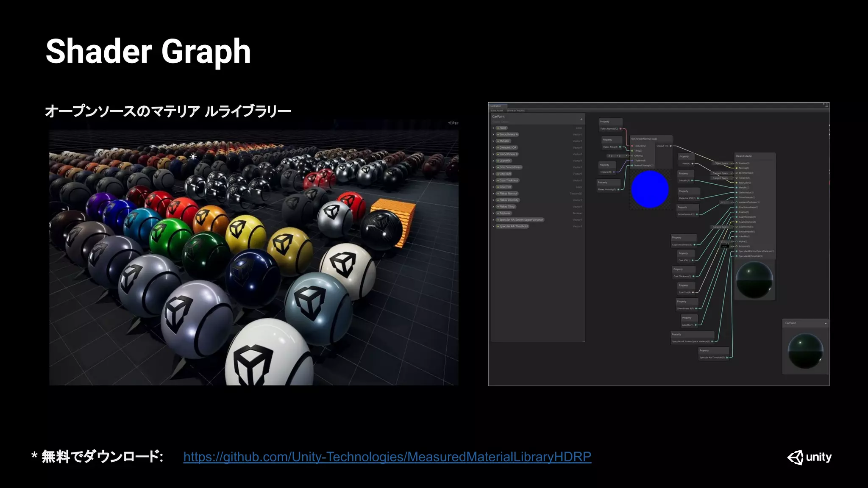This screenshot has width=868, height=488.
Task: Select the UvChooserNormal (sub) node title
Action: pyautogui.click(x=644, y=139)
